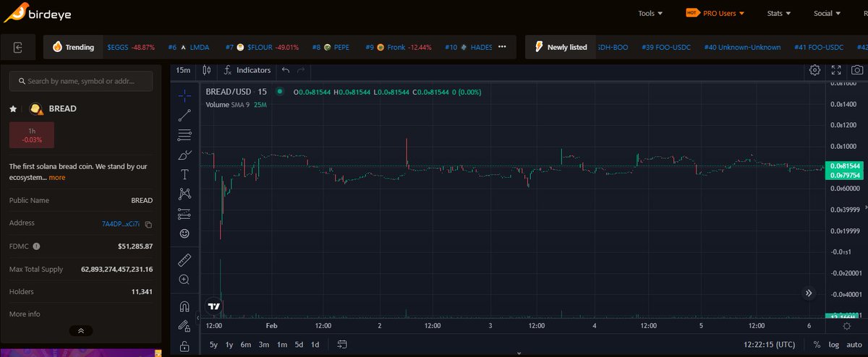This screenshot has width=868, height=357.
Task: Toggle log price scale
Action: tap(834, 345)
